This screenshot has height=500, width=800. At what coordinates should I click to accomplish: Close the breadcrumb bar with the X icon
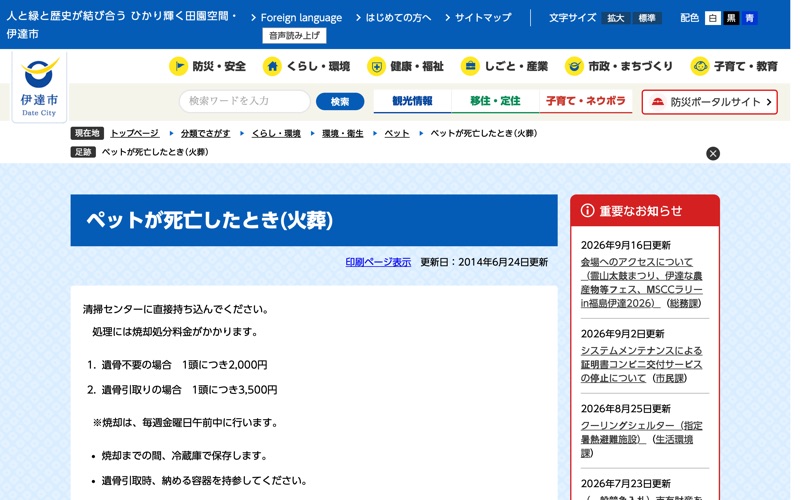[713, 154]
